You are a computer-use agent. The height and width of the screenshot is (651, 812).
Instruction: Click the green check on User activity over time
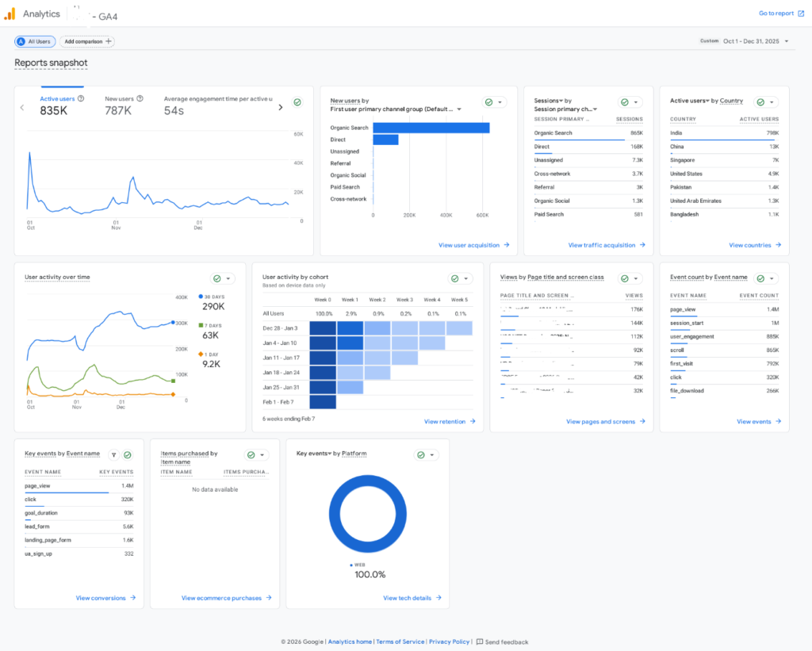click(x=216, y=278)
